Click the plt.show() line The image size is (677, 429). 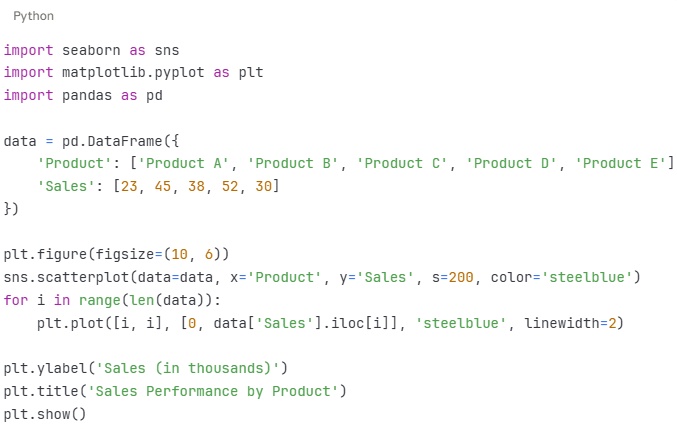[x=45, y=413]
